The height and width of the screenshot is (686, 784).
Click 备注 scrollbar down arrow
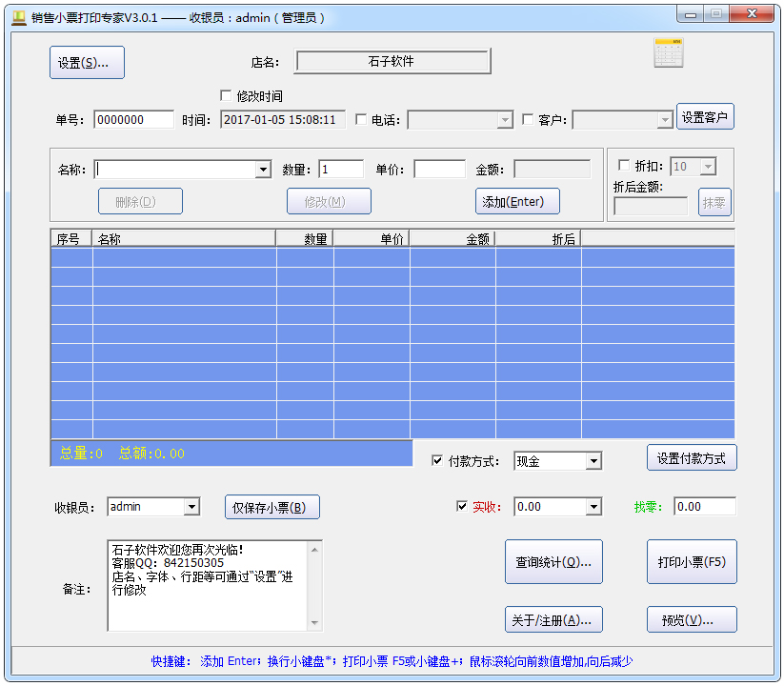click(314, 622)
